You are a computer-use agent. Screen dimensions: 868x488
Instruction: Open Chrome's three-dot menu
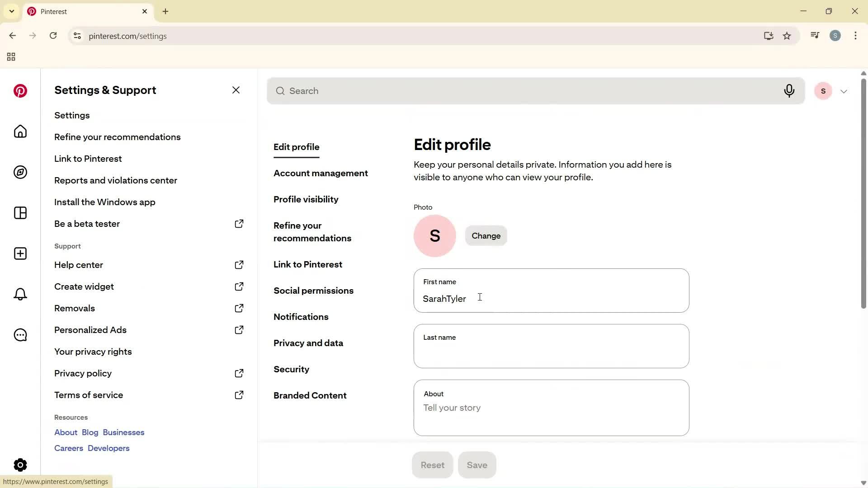856,36
